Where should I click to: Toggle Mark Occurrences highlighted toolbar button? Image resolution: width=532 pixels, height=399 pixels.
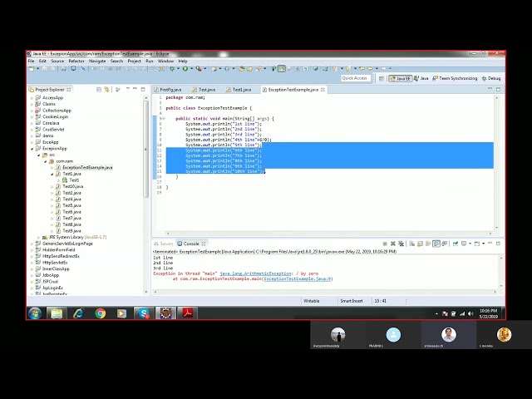pyautogui.click(x=281, y=69)
